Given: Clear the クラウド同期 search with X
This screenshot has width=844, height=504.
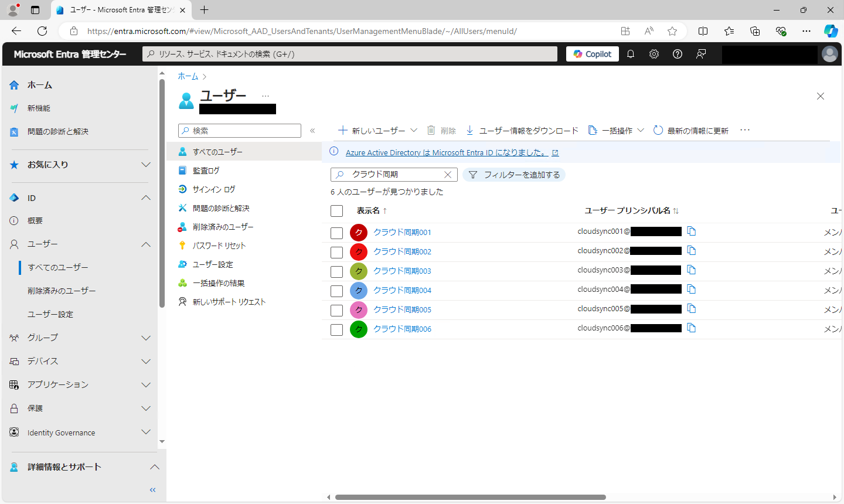Looking at the screenshot, I should pos(448,175).
